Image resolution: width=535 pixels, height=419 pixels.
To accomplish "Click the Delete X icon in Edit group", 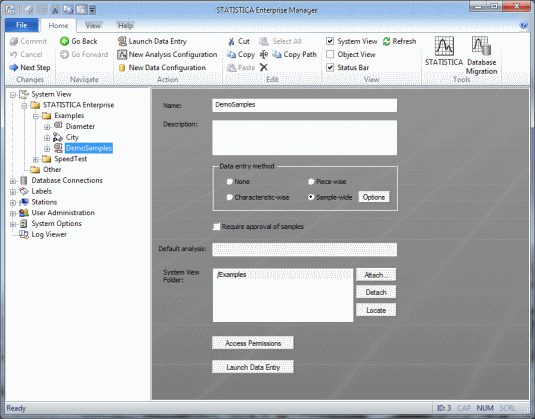I will [x=263, y=67].
